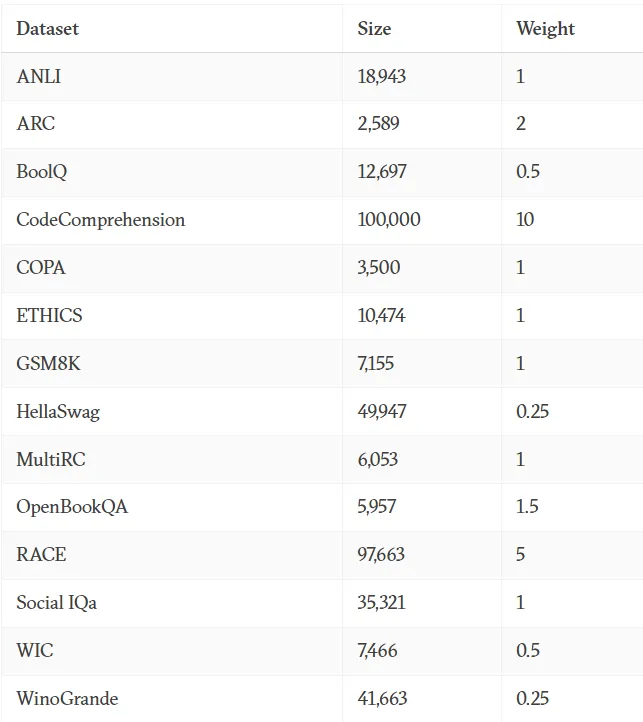Click the HellaSwag dataset name
The image size is (643, 722).
click(x=58, y=412)
